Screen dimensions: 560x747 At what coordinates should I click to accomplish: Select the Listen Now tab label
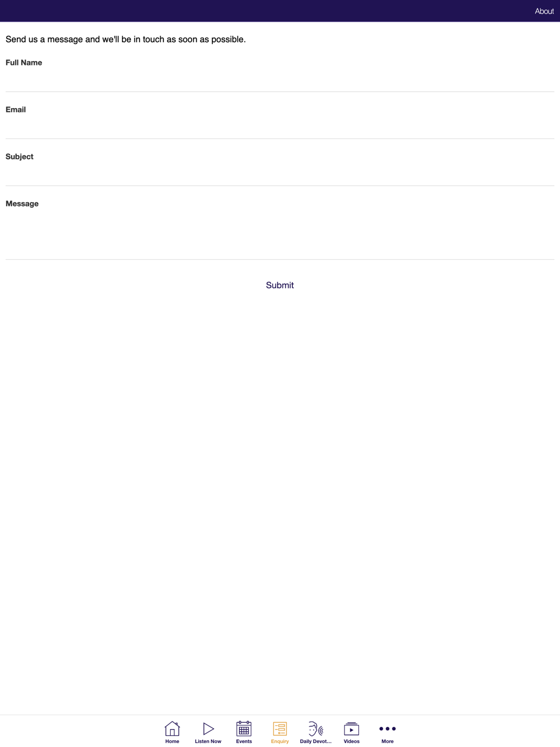(208, 741)
